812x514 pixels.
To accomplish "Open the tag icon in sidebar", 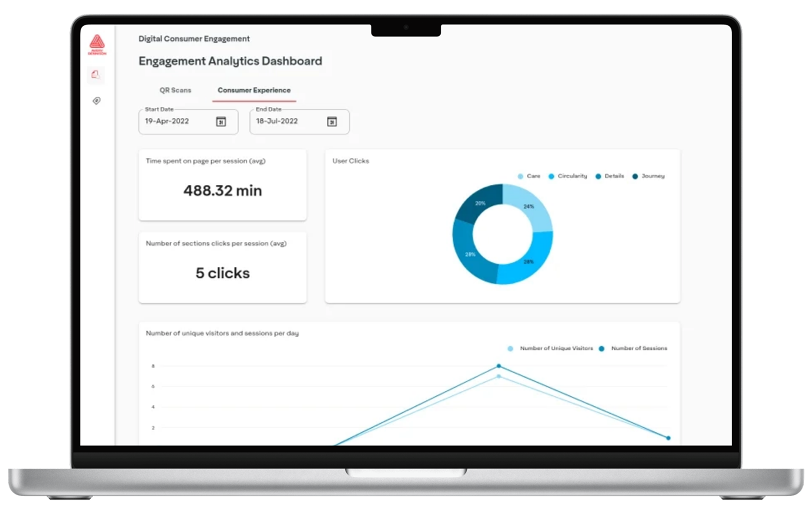I will pos(96,101).
